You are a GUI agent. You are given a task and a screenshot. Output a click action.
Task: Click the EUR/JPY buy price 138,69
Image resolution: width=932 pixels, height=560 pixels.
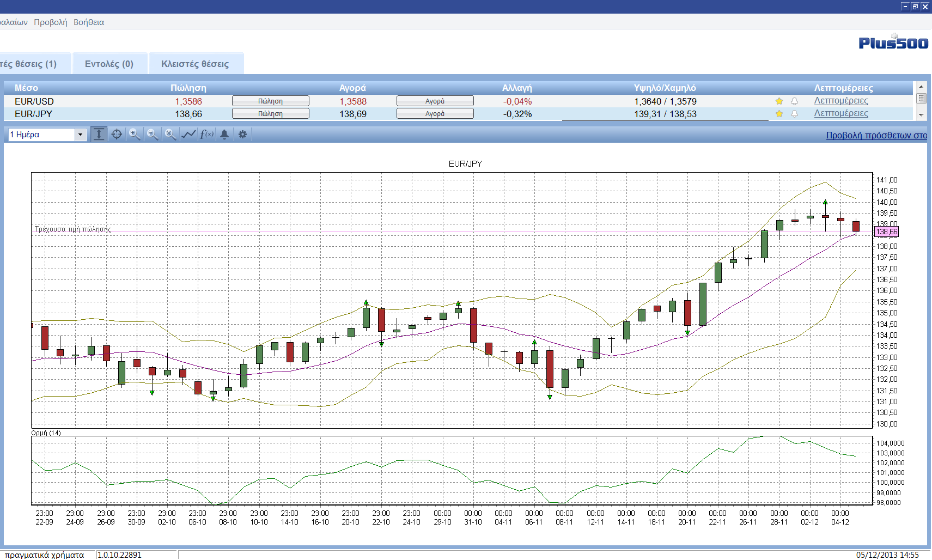coord(353,114)
